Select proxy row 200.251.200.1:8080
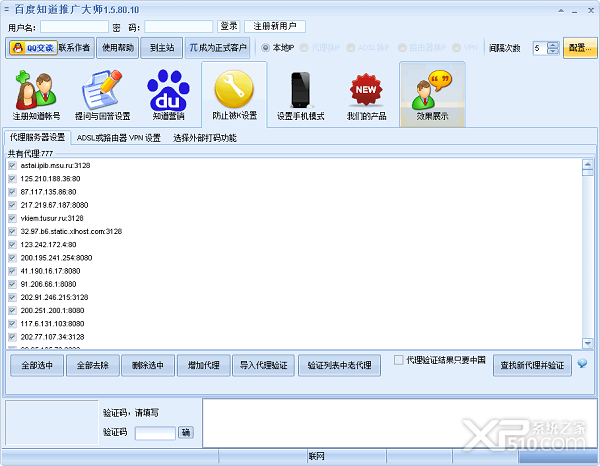Viewport: 600px width, 466px height. [x=52, y=311]
